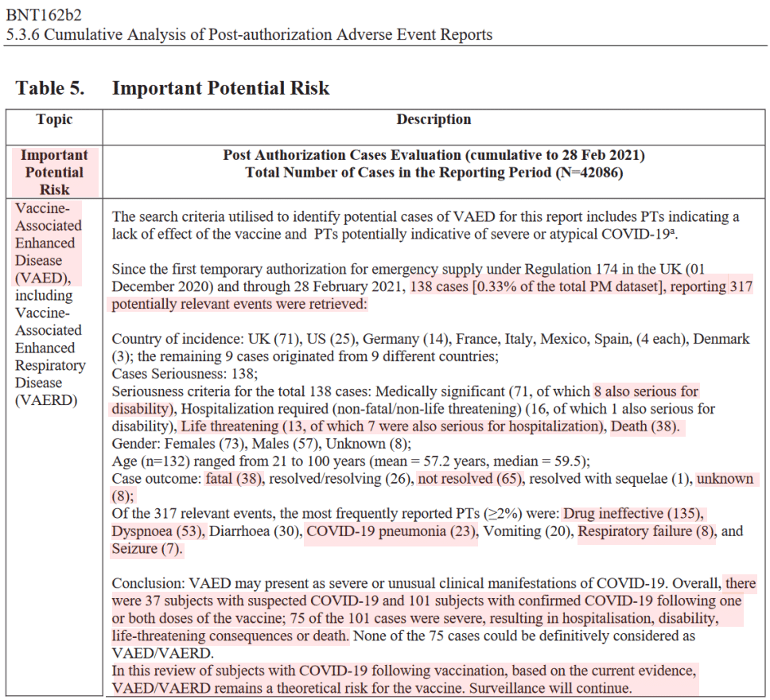Click highlighted 'Death (38).' text

coord(645,426)
